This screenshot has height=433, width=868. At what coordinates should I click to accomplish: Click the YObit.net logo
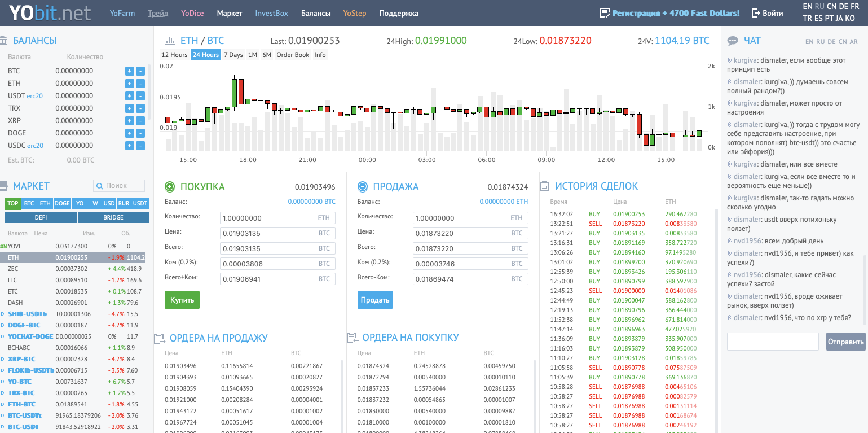[x=51, y=12]
